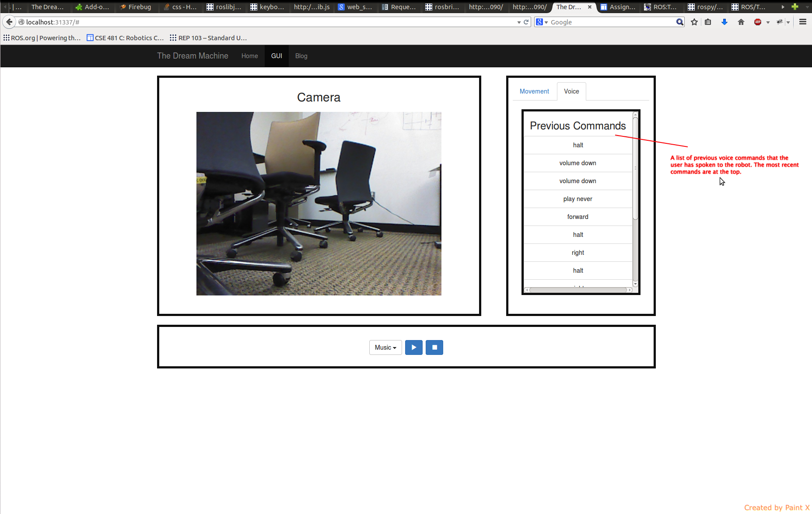Reload the page with the refresh icon

click(x=526, y=22)
